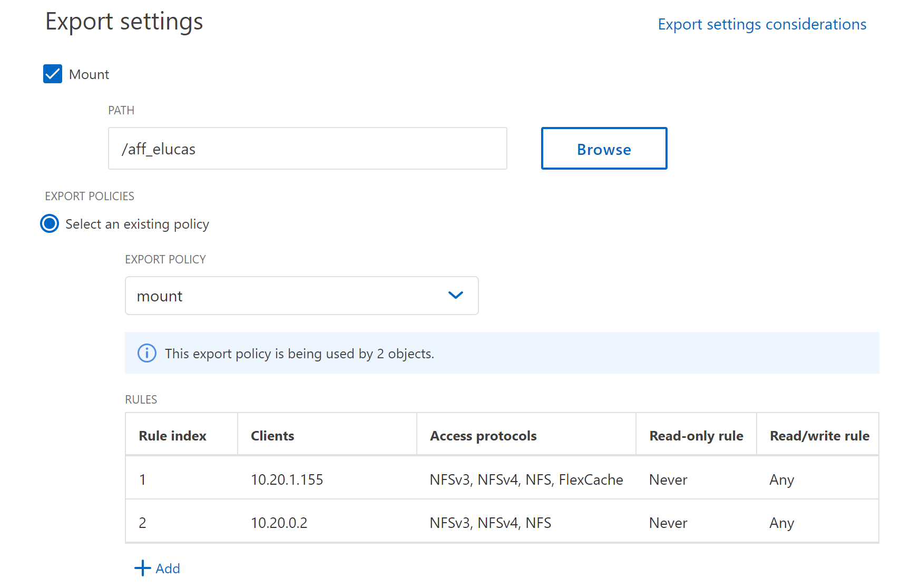
Task: Click the Access protocols column header
Action: point(483,436)
